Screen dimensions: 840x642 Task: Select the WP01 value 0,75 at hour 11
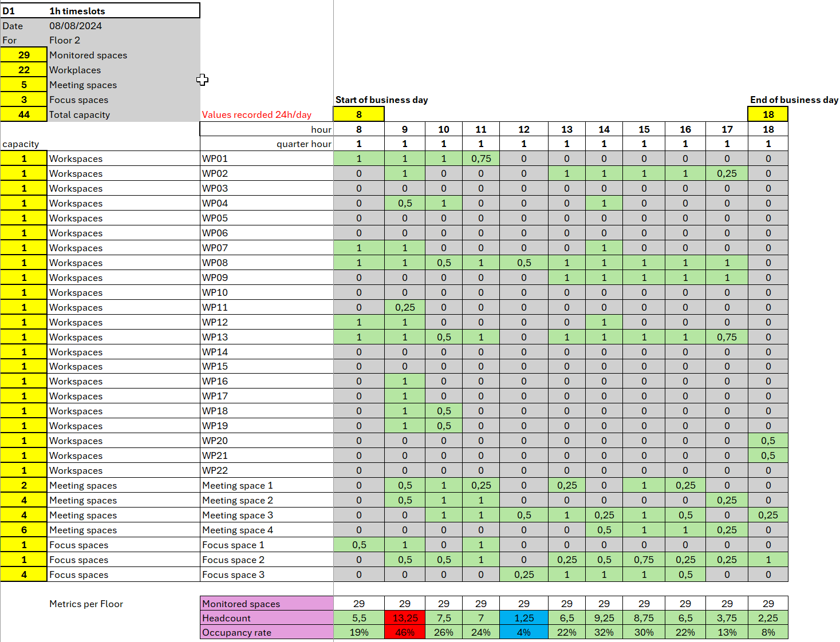pos(481,158)
